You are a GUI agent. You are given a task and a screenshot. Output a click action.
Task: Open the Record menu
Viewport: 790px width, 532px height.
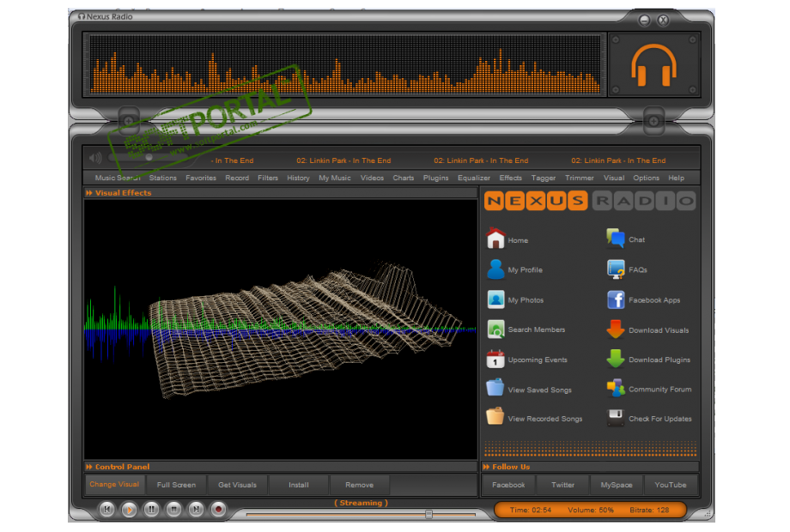(237, 178)
